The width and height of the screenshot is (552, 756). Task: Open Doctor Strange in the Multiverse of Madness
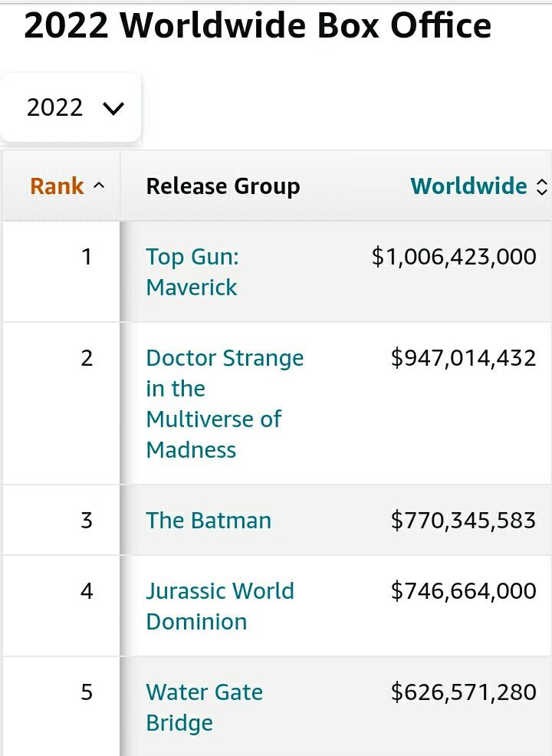click(224, 403)
